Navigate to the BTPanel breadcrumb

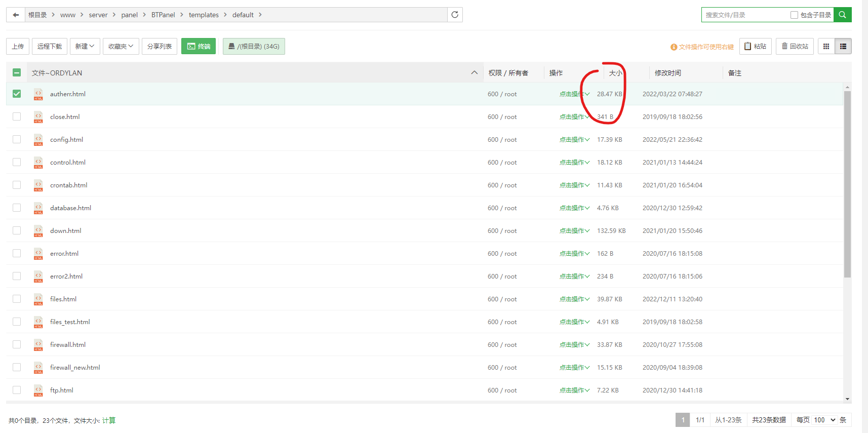tap(163, 15)
